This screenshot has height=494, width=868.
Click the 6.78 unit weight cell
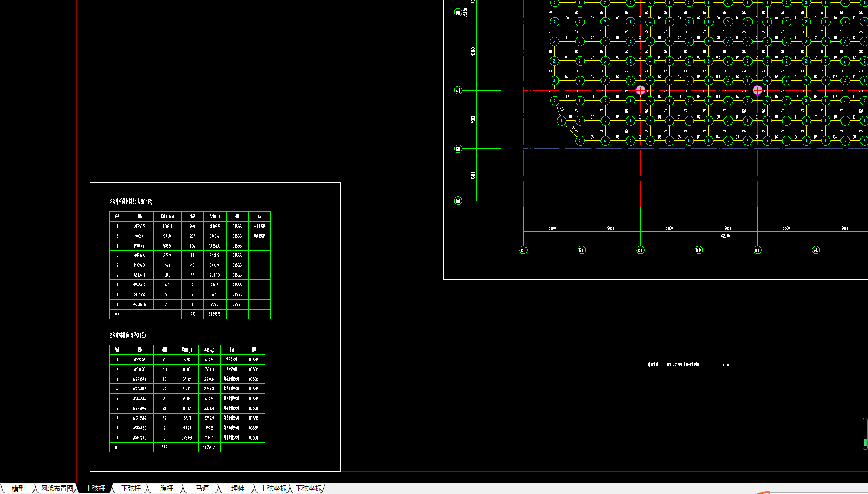click(x=187, y=360)
